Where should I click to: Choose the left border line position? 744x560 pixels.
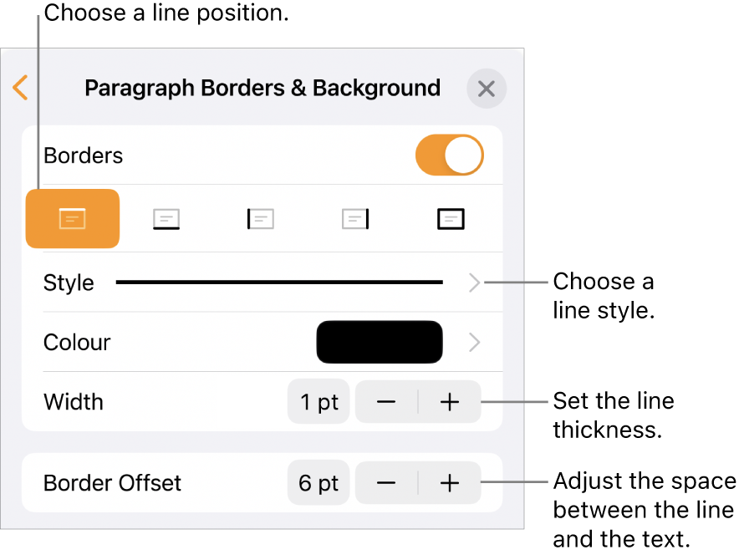click(261, 219)
